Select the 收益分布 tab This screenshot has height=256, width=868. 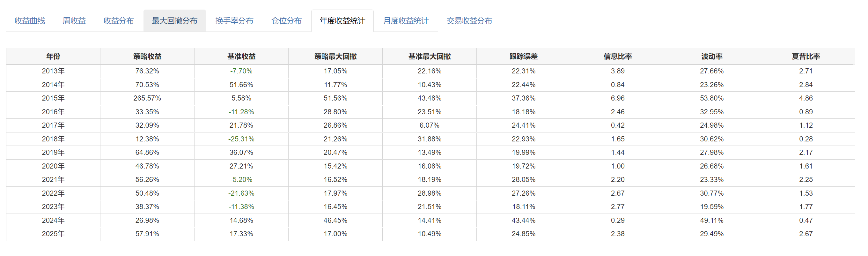coord(119,21)
